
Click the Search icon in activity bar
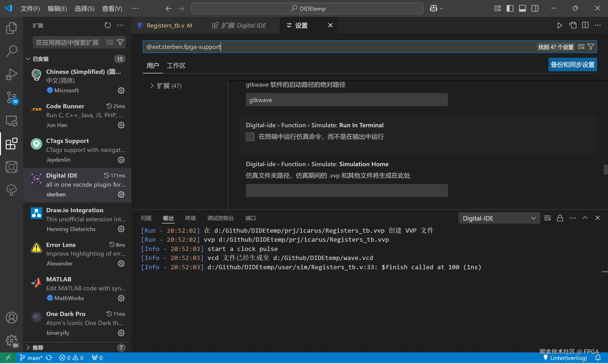click(11, 51)
